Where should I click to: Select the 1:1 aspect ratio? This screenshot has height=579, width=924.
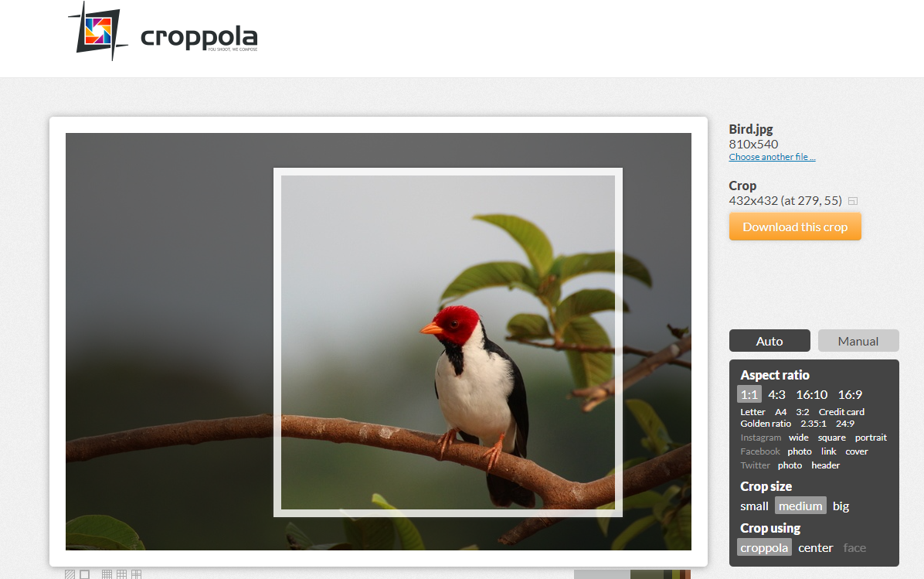tap(749, 394)
